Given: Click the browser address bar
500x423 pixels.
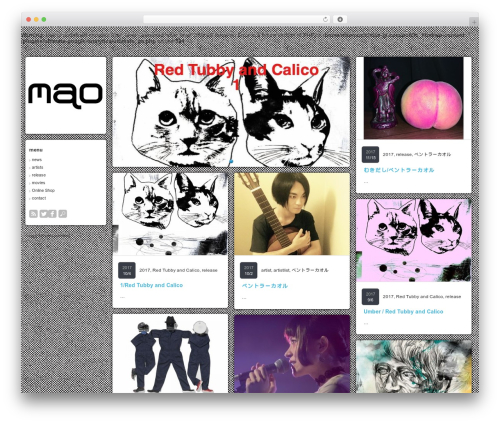Looking at the screenshot, I should (x=237, y=19).
